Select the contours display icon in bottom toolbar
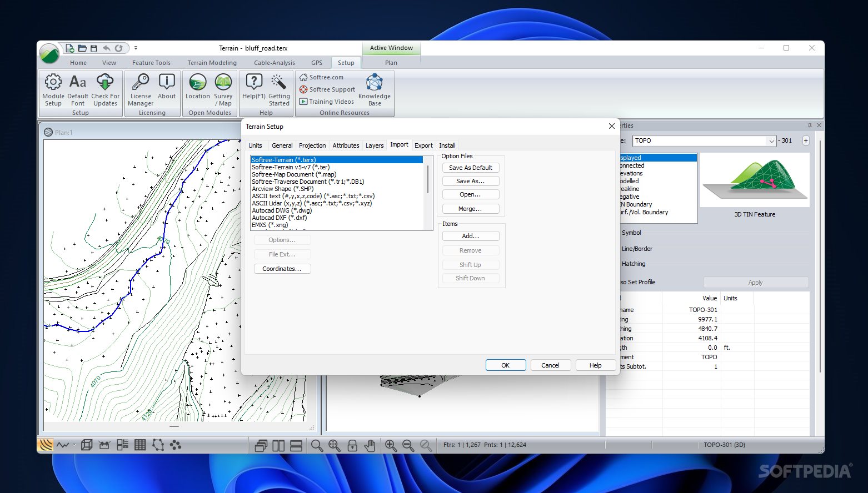 [x=46, y=445]
